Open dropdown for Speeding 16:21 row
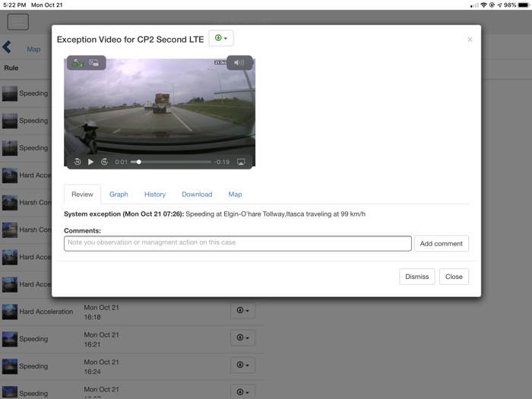The height and width of the screenshot is (399, 532). [243, 337]
